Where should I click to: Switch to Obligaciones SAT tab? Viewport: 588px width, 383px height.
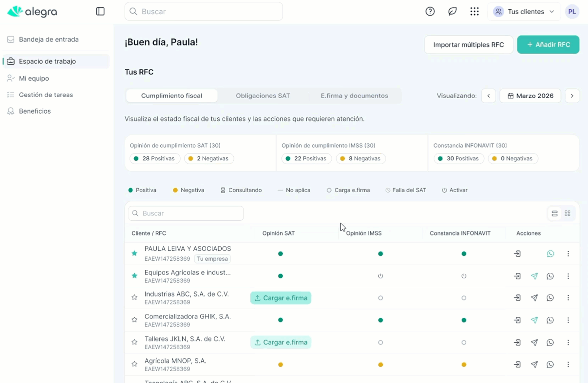[263, 96]
